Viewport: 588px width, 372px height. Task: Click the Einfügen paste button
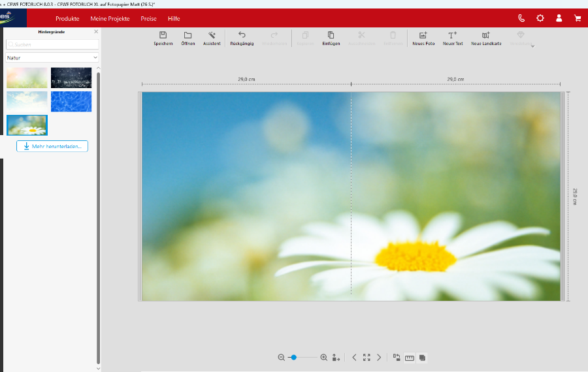click(x=331, y=35)
